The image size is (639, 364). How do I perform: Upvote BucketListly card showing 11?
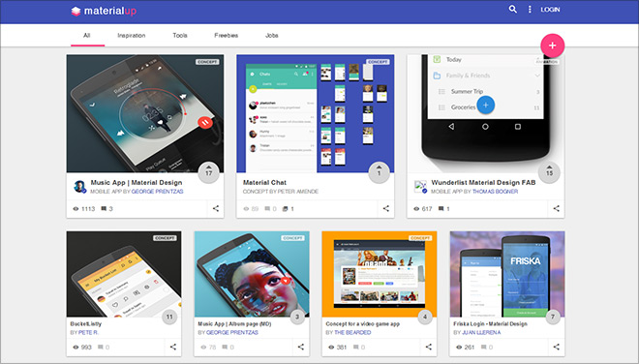pyautogui.click(x=169, y=317)
